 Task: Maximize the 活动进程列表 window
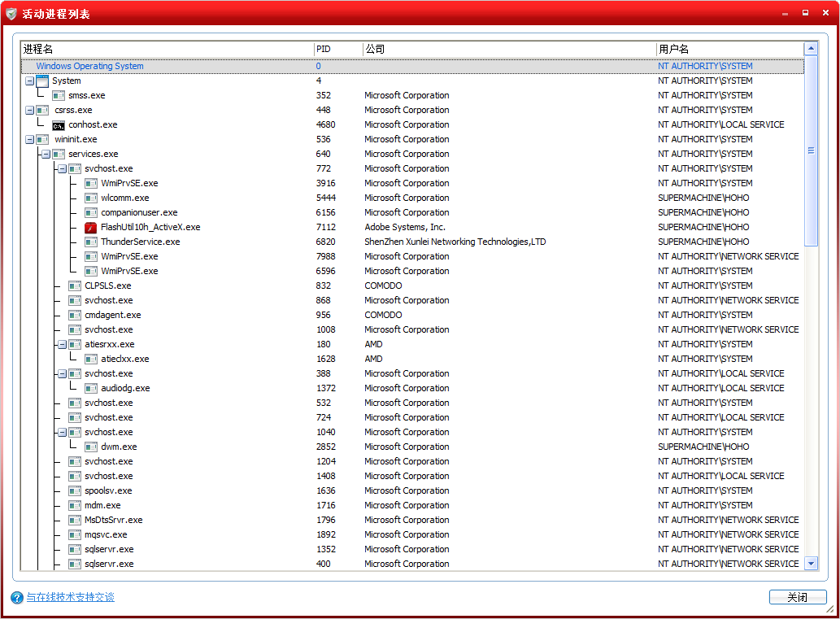(x=805, y=13)
